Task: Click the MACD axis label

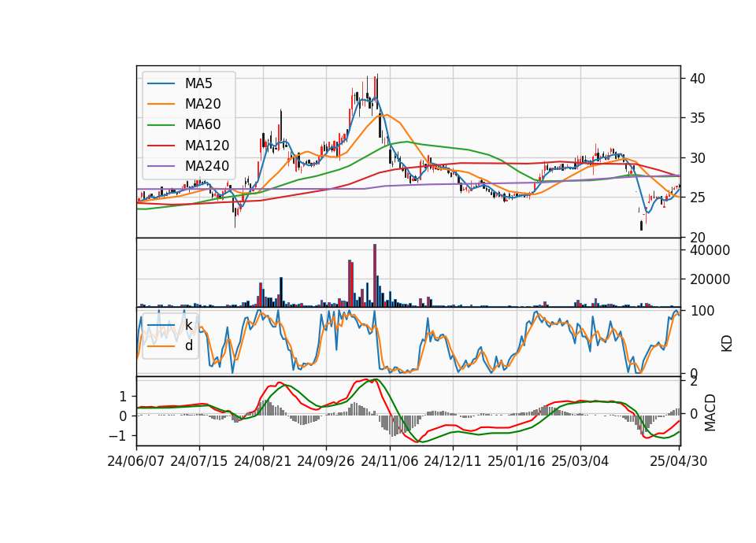Action: pos(710,412)
